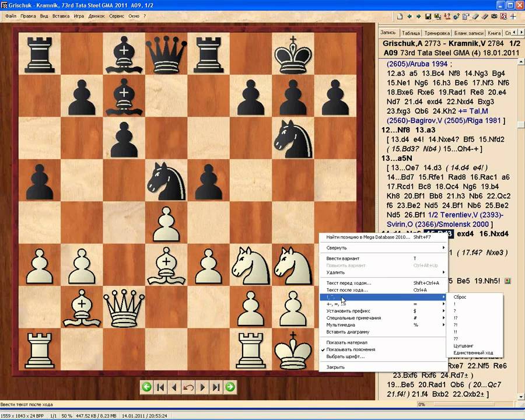Step one move back below board
Image resolution: width=525 pixels, height=420 pixels.
click(174, 387)
